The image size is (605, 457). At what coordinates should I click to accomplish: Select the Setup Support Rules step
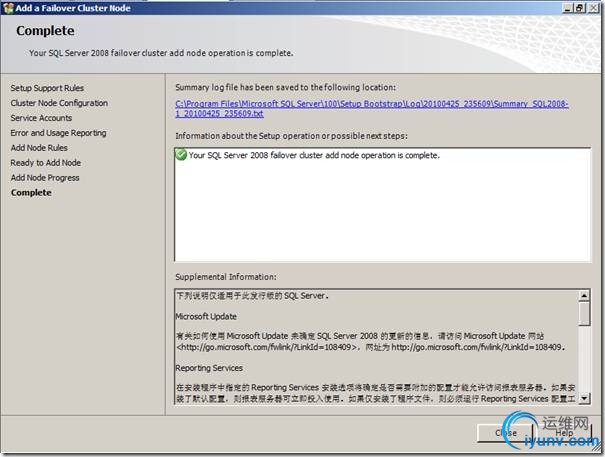pos(47,88)
